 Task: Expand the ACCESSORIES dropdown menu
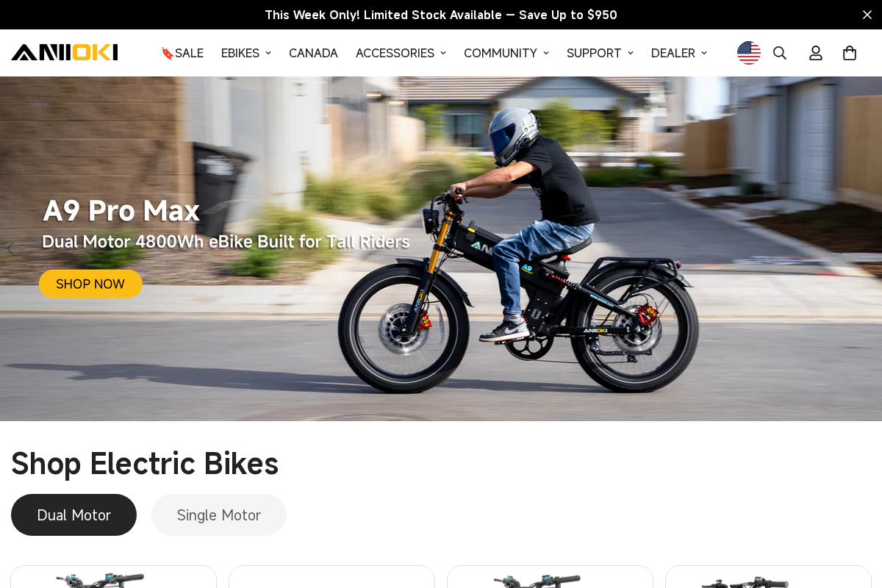[401, 53]
